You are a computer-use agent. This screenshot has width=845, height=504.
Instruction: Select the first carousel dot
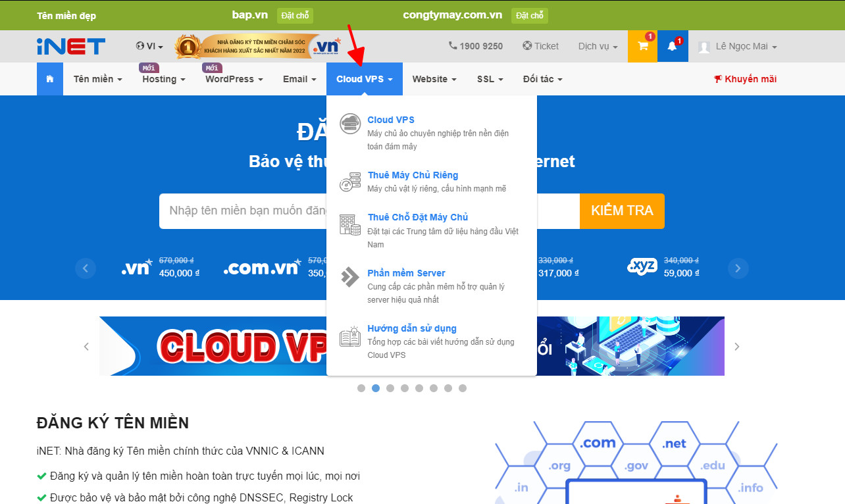click(x=361, y=388)
